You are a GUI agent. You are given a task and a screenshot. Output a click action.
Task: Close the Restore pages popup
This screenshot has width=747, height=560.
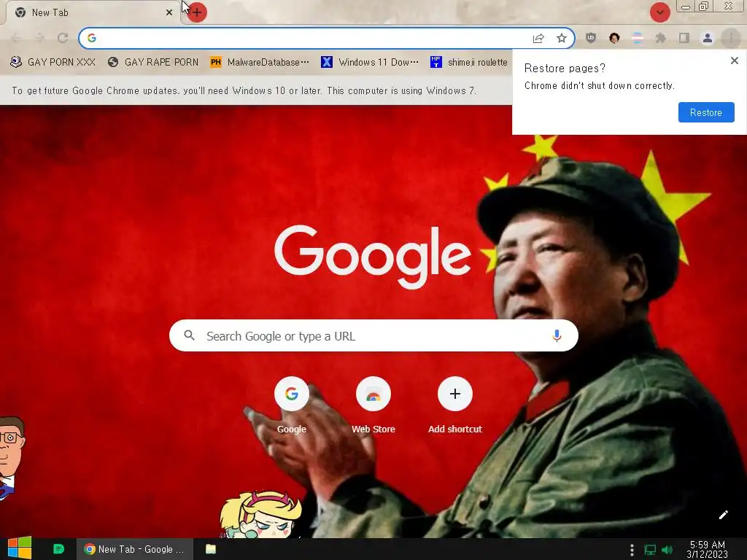[x=735, y=61]
